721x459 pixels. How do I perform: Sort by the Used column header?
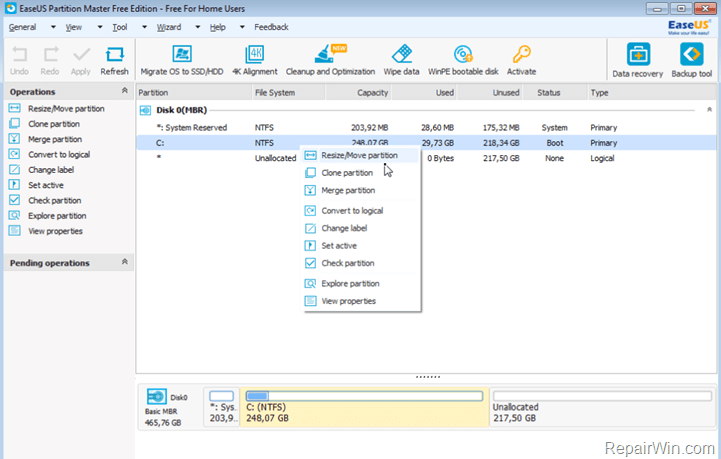pos(424,92)
